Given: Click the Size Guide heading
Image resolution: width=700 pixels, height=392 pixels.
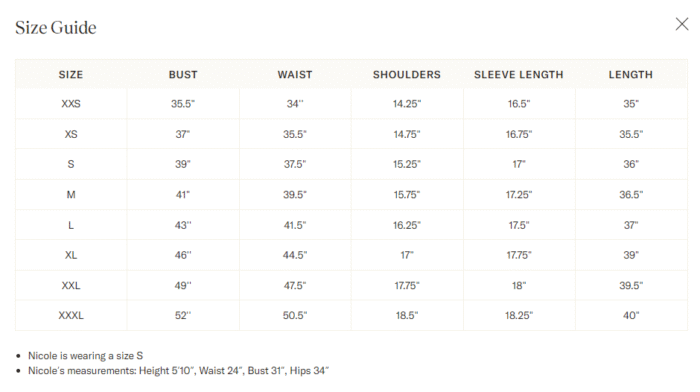Looking at the screenshot, I should [x=56, y=28].
